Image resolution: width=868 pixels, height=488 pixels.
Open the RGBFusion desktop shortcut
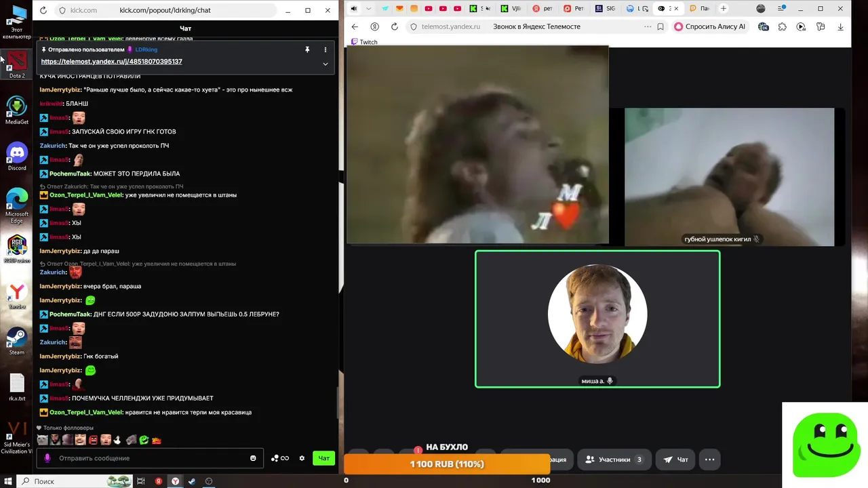17,249
